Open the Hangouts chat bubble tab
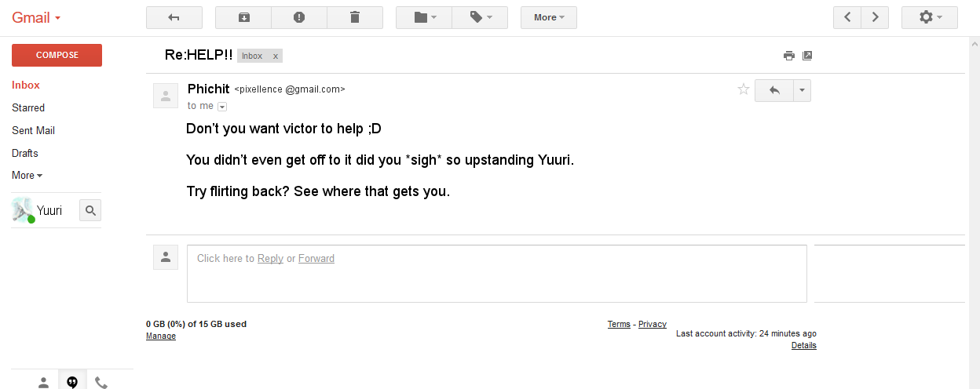The width and height of the screenshot is (980, 389). [72, 382]
